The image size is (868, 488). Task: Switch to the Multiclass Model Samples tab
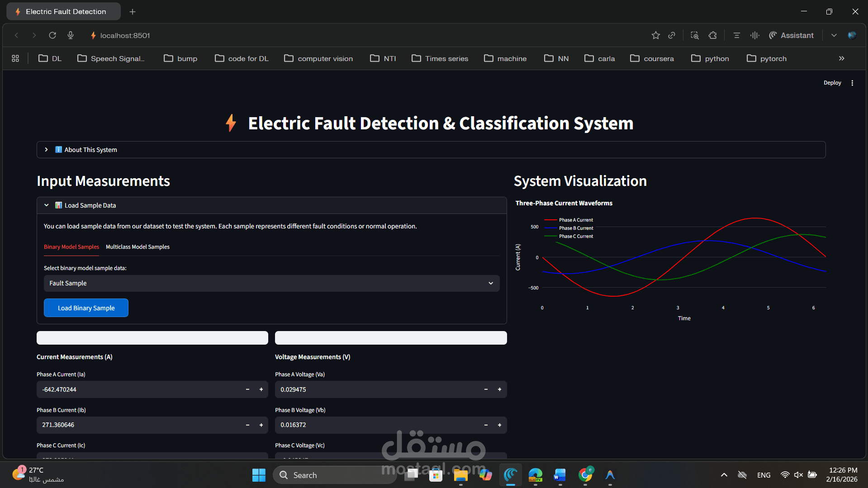point(138,247)
